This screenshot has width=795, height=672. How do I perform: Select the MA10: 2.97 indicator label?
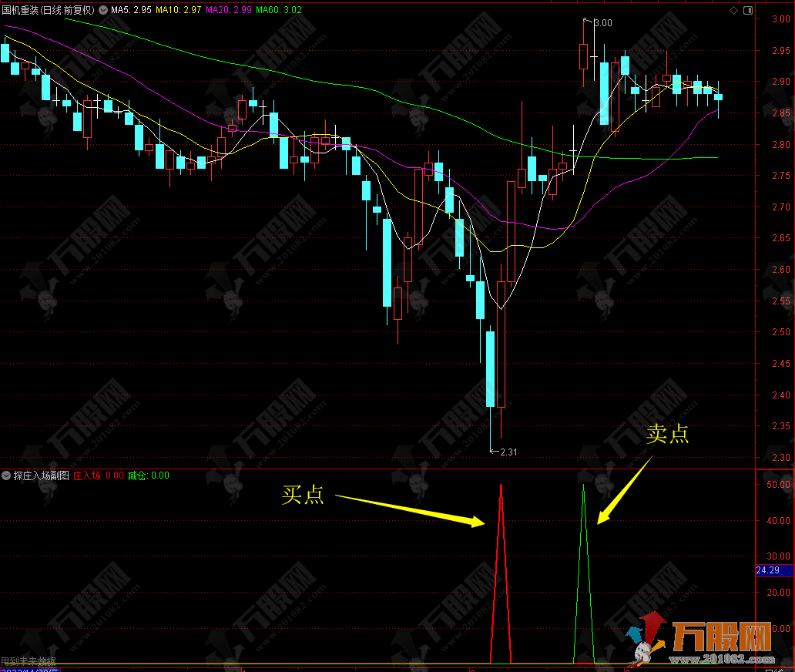click(179, 10)
